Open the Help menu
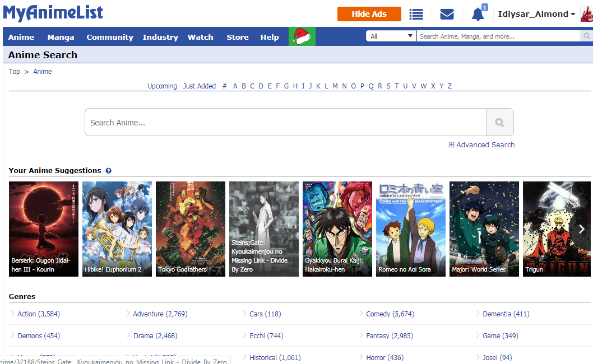 [x=269, y=37]
